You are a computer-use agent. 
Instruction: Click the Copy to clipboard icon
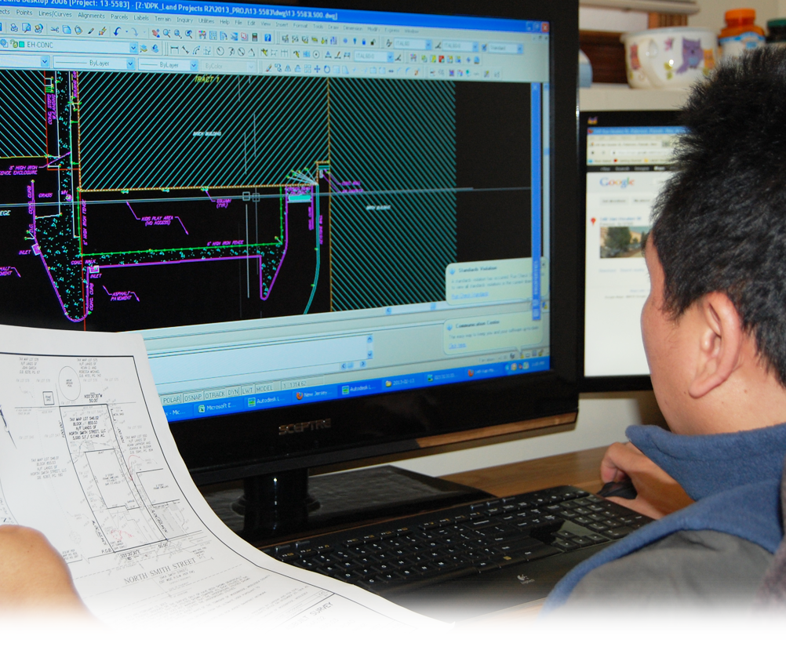coord(67,30)
